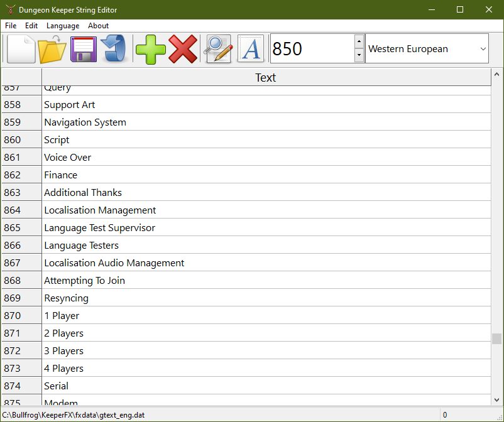Select the 4 Players cell
The image size is (504, 422).
click(266, 369)
